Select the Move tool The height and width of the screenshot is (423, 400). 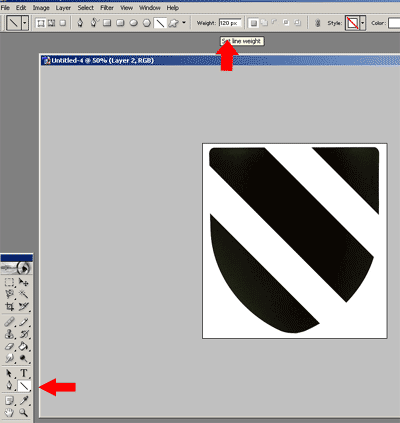click(x=23, y=282)
